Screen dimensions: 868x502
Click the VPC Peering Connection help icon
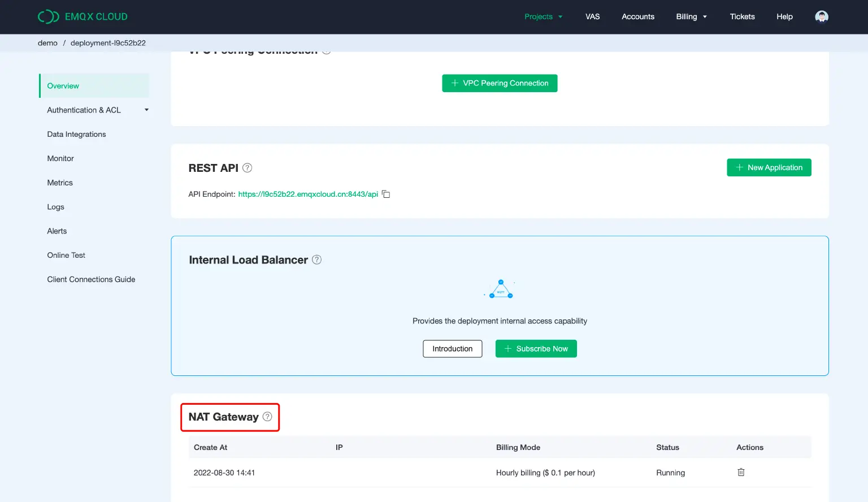[326, 50]
